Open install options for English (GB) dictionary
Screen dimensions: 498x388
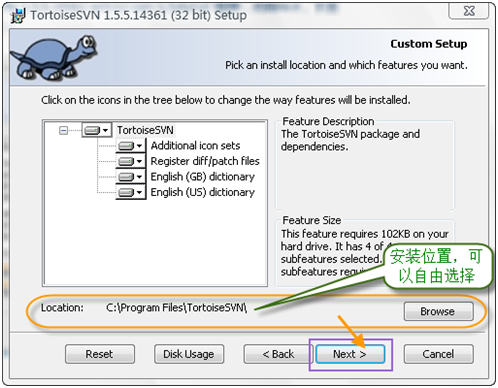tap(131, 177)
